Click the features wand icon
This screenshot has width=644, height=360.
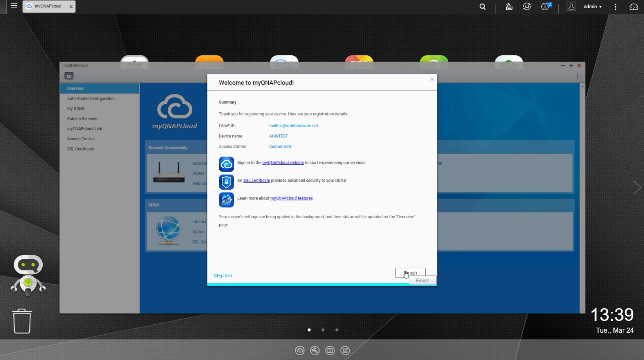(x=226, y=200)
